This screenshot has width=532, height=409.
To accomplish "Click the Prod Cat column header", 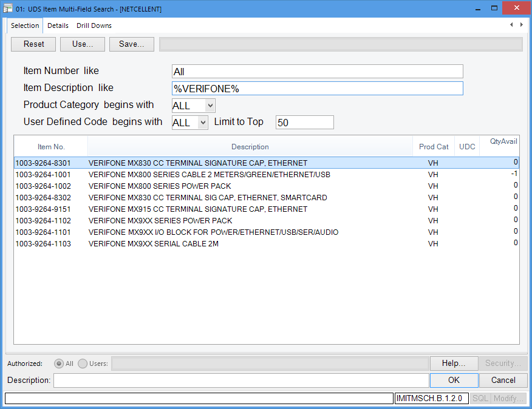I will 434,146.
